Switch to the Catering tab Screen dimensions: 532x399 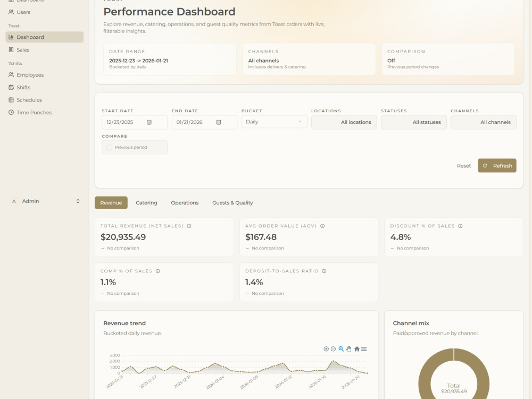tap(147, 203)
